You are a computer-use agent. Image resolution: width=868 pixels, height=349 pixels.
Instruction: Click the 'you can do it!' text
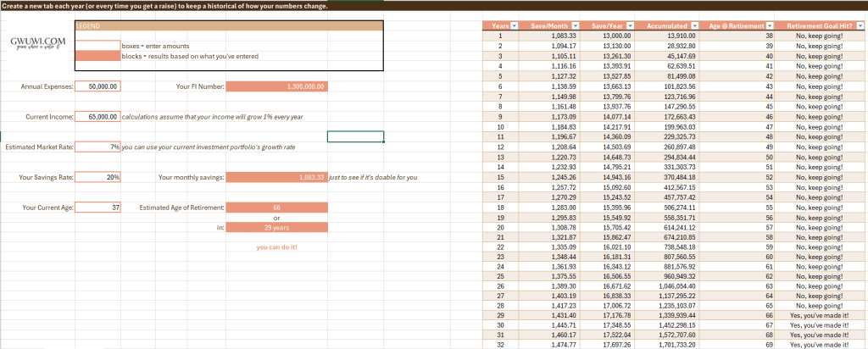tap(276, 248)
